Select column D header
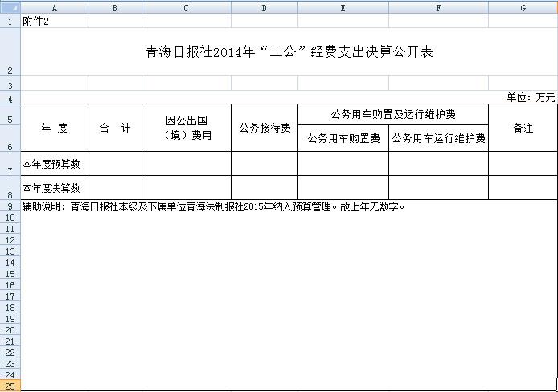This screenshot has height=392, width=558. pos(265,7)
